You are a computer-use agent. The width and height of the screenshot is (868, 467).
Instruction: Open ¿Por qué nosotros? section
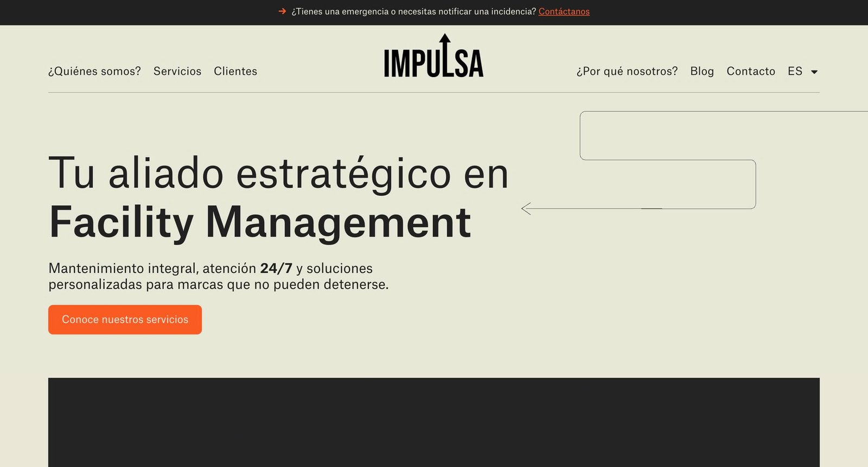tap(627, 71)
